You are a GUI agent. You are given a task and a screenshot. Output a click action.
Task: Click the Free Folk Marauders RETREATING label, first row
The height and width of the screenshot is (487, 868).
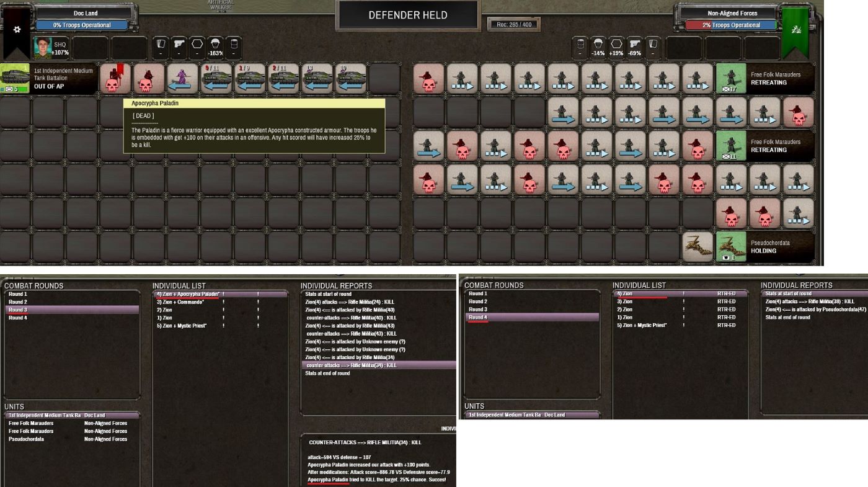pyautogui.click(x=769, y=83)
